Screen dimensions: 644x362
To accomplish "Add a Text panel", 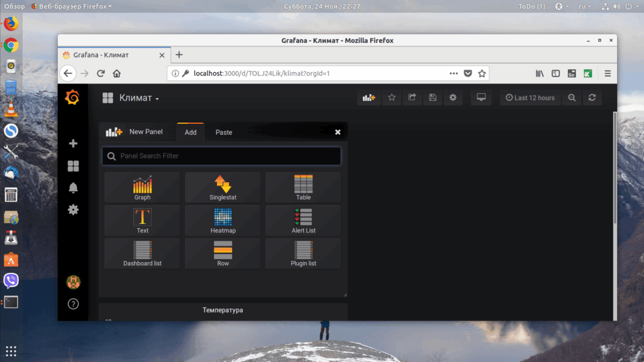I will coord(142,221).
